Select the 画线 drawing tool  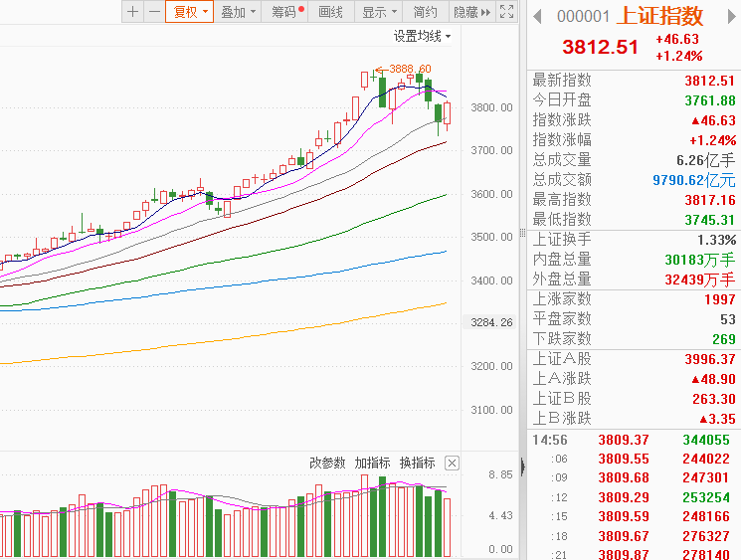[331, 12]
